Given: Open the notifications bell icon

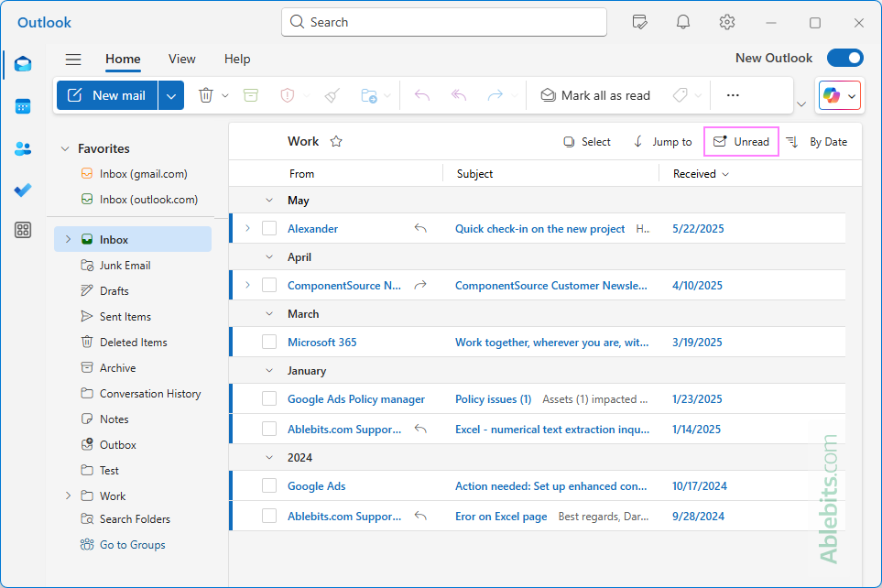Looking at the screenshot, I should 683,22.
